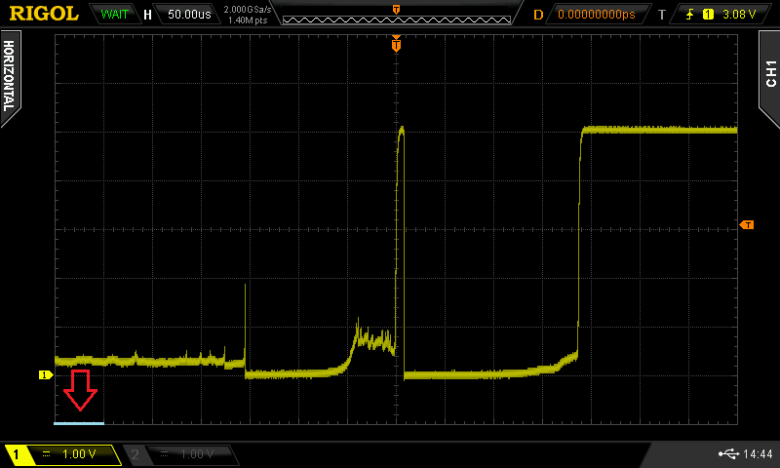This screenshot has height=468, width=780.
Task: Click the trigger level arrow on right edge
Action: 746,225
